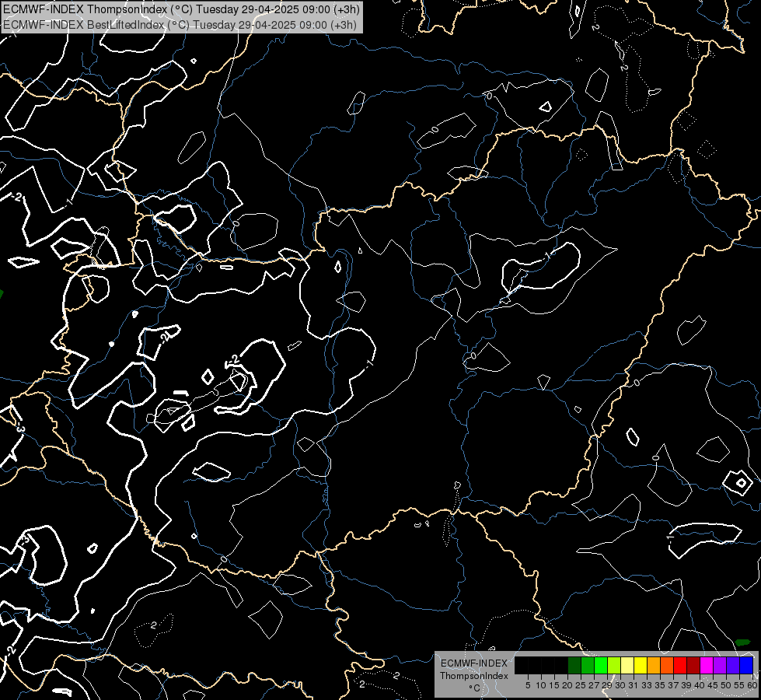Viewport: 761px width, 700px height.
Task: Select the orange 33–35 legend swatch
Action: pyautogui.click(x=654, y=665)
